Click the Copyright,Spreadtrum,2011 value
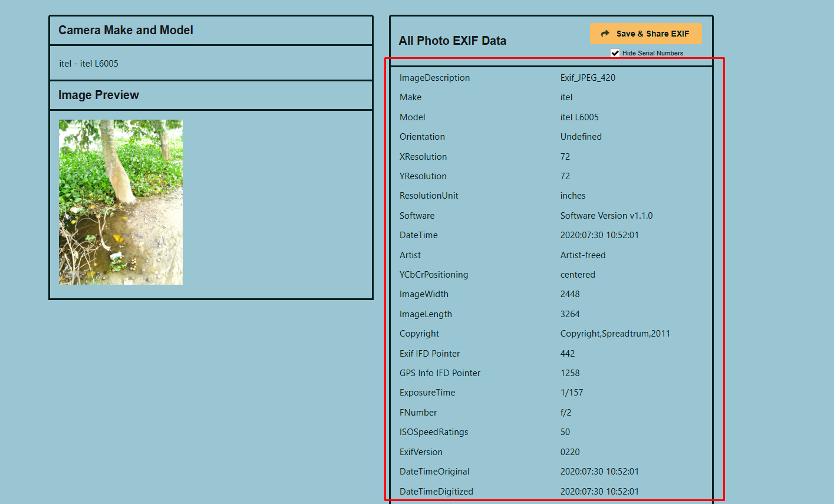This screenshot has width=834, height=504. (x=615, y=333)
